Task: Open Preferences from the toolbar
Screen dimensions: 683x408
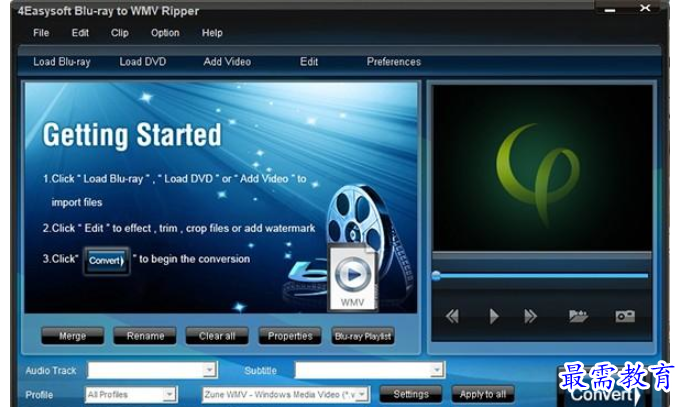Action: click(394, 62)
